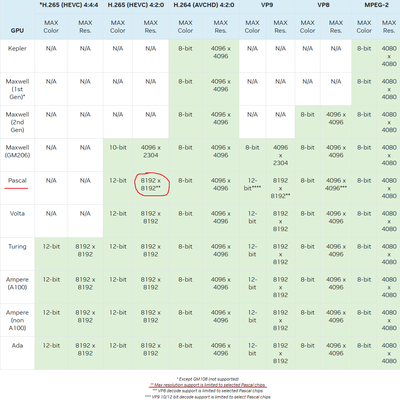Screen dimensions: 400x400
Task: Click the Kepler row label
Action: pos(17,48)
